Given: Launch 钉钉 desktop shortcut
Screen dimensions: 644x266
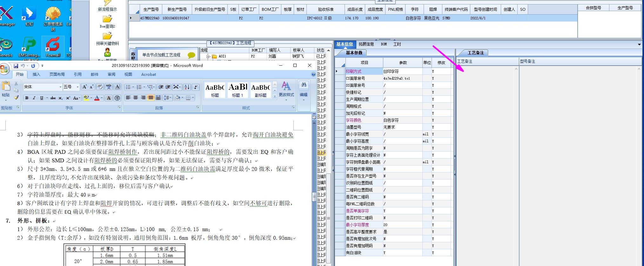Looking at the screenshot, I should 29,16.
